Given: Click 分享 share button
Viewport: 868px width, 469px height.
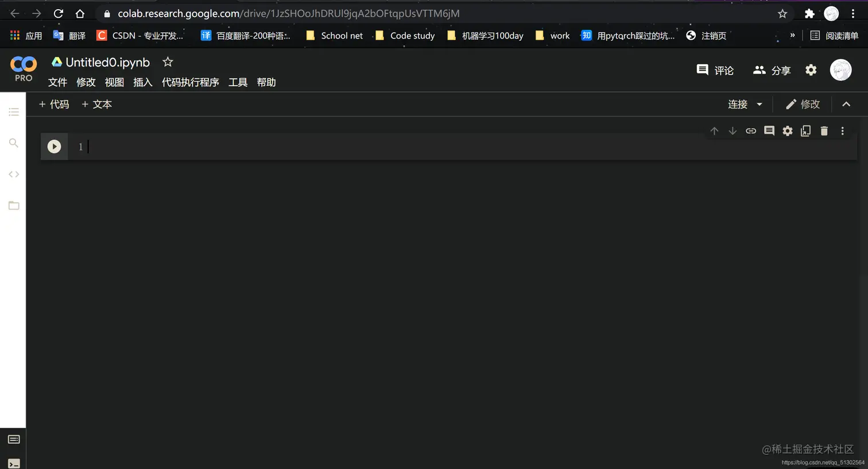Looking at the screenshot, I should point(772,70).
